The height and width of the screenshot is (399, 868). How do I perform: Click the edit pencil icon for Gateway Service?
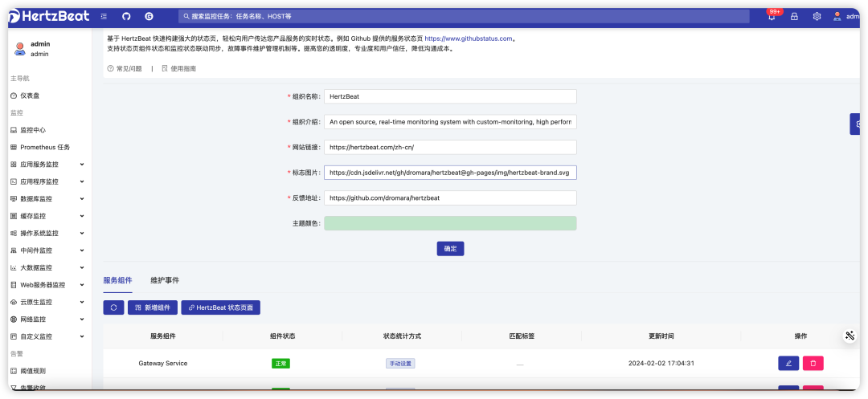(x=788, y=363)
